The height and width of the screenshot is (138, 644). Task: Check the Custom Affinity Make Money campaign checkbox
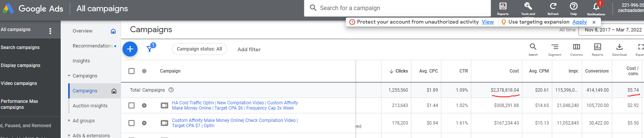pyautogui.click(x=131, y=123)
